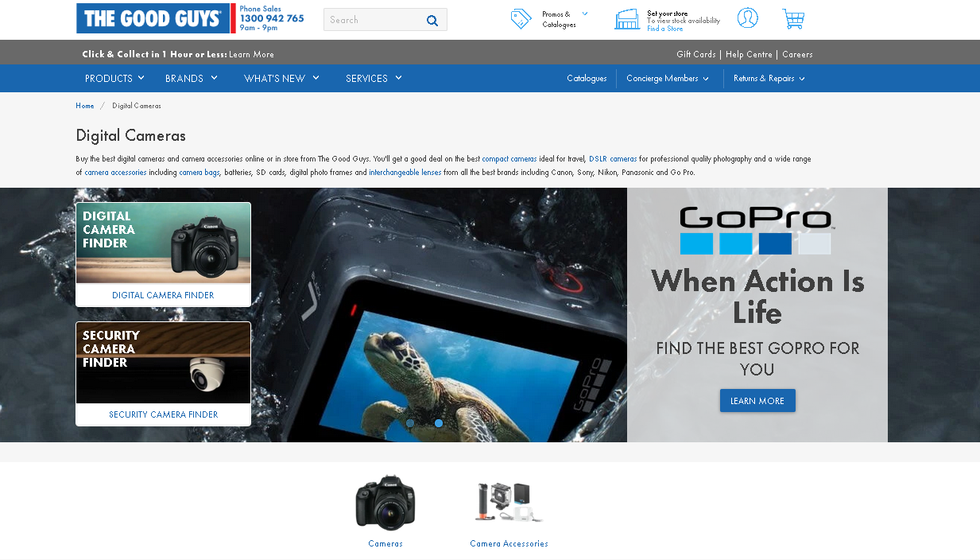This screenshot has height=560, width=980.
Task: Expand the What's New menu
Action: coord(281,78)
